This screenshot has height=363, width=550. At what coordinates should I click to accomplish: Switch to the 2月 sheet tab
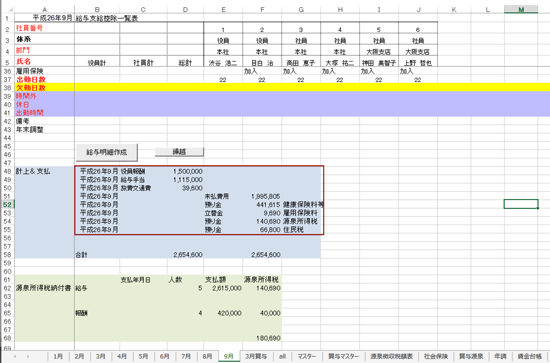pos(80,356)
